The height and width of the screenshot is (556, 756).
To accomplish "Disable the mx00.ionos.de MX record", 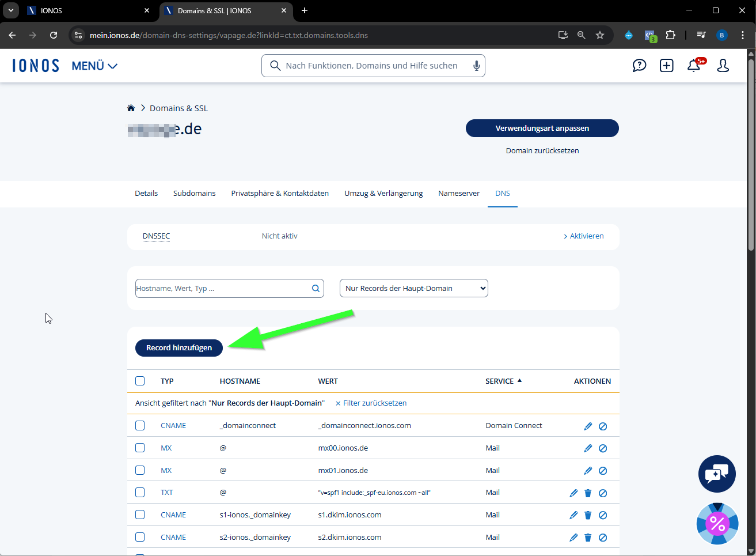I will 603,448.
